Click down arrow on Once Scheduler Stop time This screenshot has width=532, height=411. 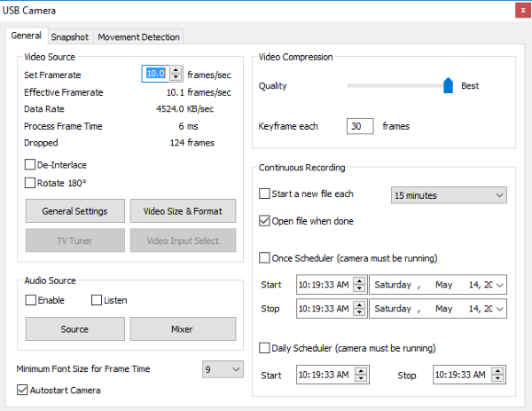[x=358, y=312]
